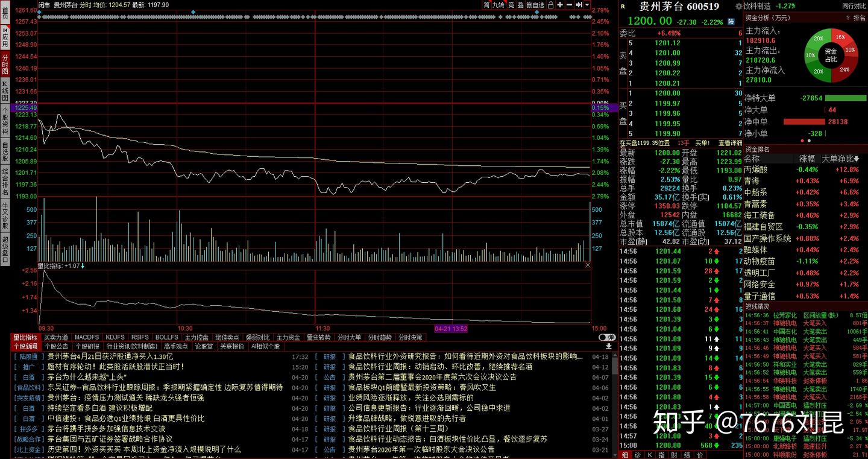This screenshot has width=868, height=459.
Task: Open the 牛叉诊股 sidebar tab
Action: pos(5,215)
